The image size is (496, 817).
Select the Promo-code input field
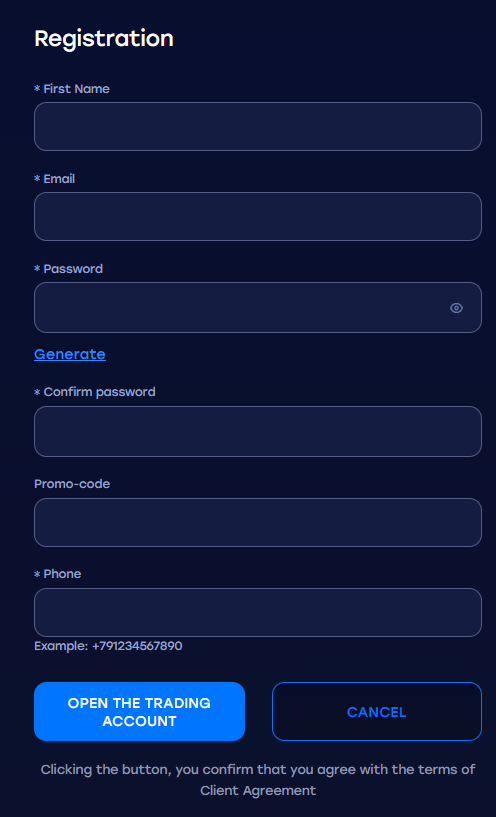(258, 523)
